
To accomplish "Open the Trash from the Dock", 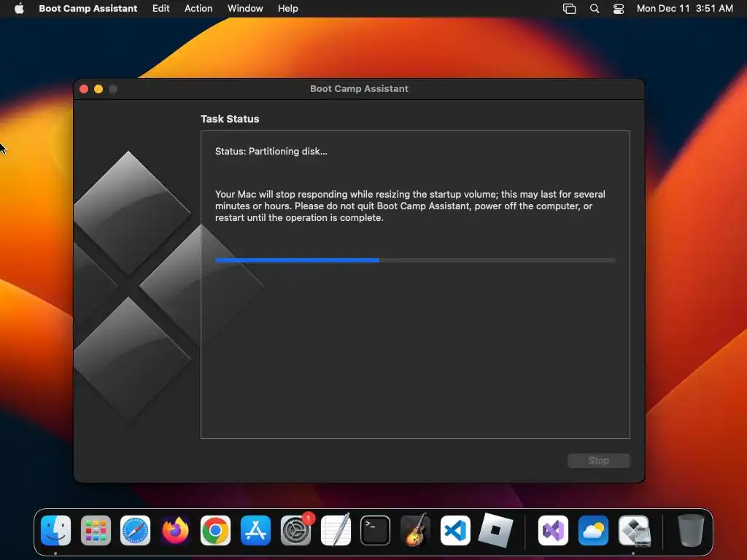I will 691,531.
